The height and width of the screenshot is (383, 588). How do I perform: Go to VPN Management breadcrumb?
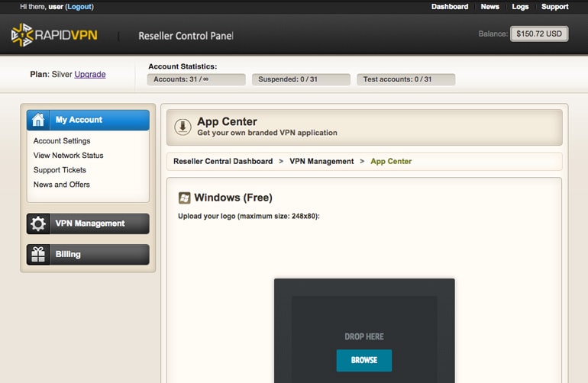point(321,162)
